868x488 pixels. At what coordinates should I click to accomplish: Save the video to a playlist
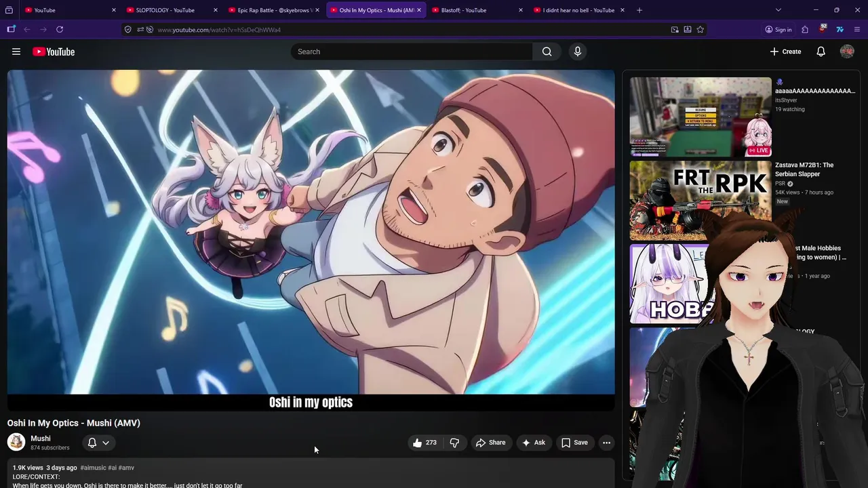[x=575, y=443]
